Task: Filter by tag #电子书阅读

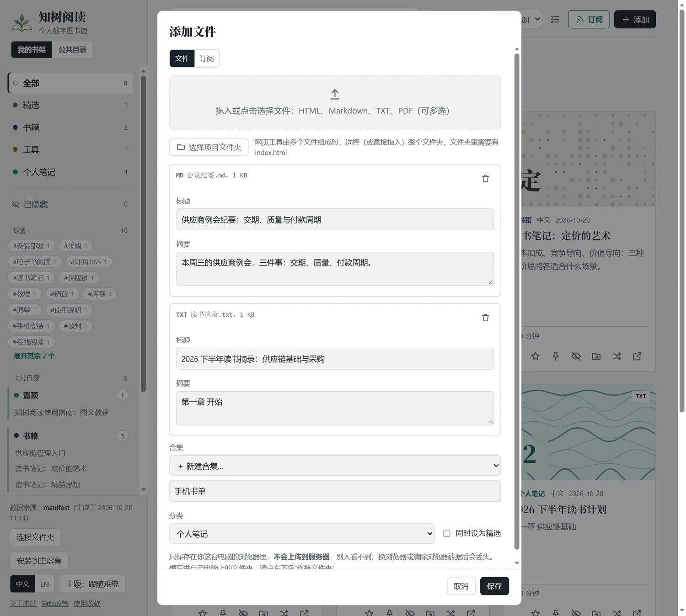Action: (34, 262)
